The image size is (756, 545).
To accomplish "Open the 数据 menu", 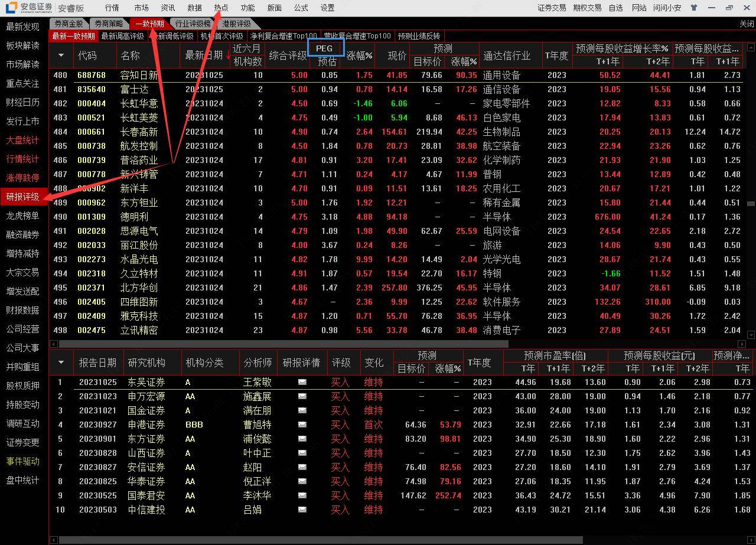I will [194, 8].
